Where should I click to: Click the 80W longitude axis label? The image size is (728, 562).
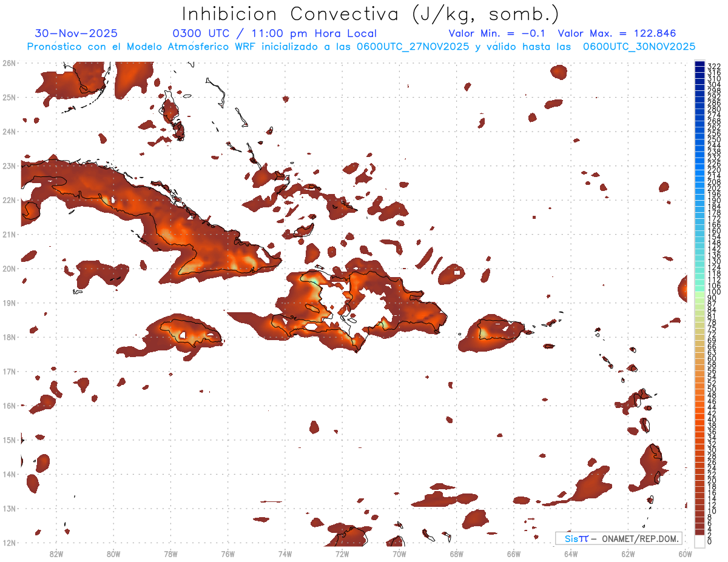click(113, 554)
